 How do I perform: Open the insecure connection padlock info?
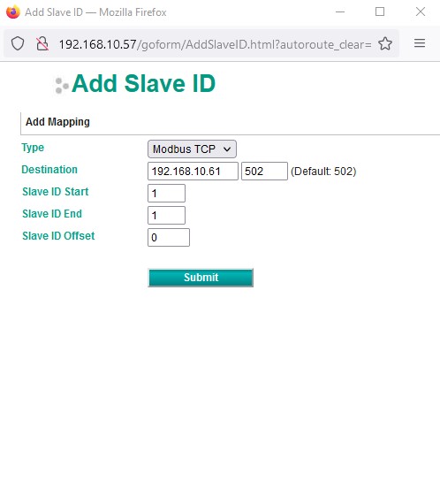click(x=42, y=43)
